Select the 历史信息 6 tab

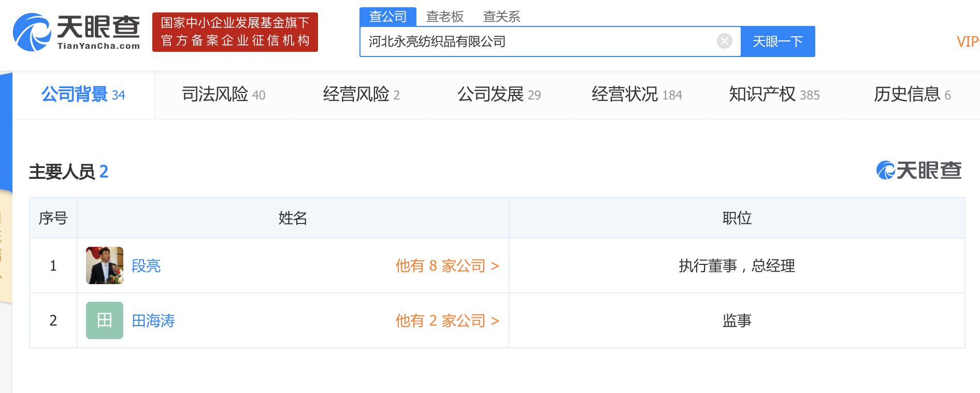[912, 95]
